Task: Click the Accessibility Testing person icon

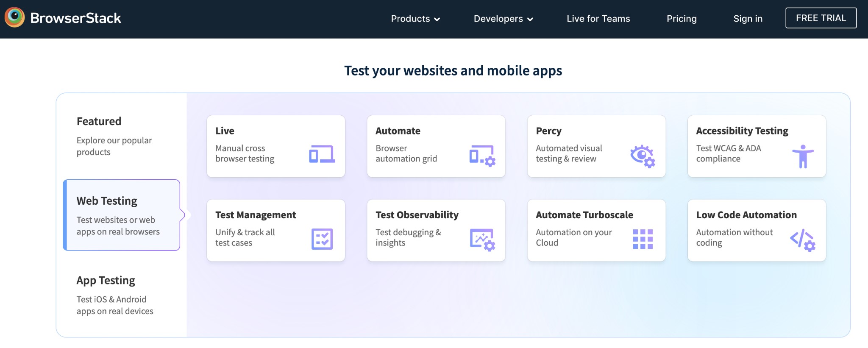Action: (803, 156)
